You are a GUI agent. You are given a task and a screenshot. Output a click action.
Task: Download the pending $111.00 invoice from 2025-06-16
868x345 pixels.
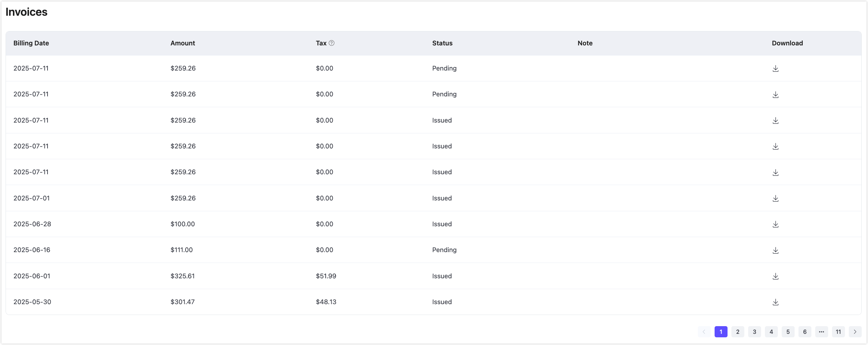[775, 250]
